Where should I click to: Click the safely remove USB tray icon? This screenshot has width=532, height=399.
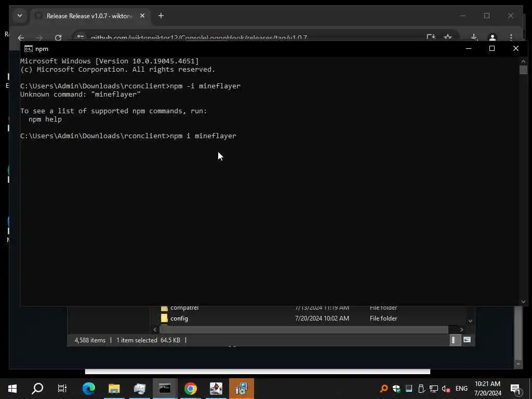[421, 389]
